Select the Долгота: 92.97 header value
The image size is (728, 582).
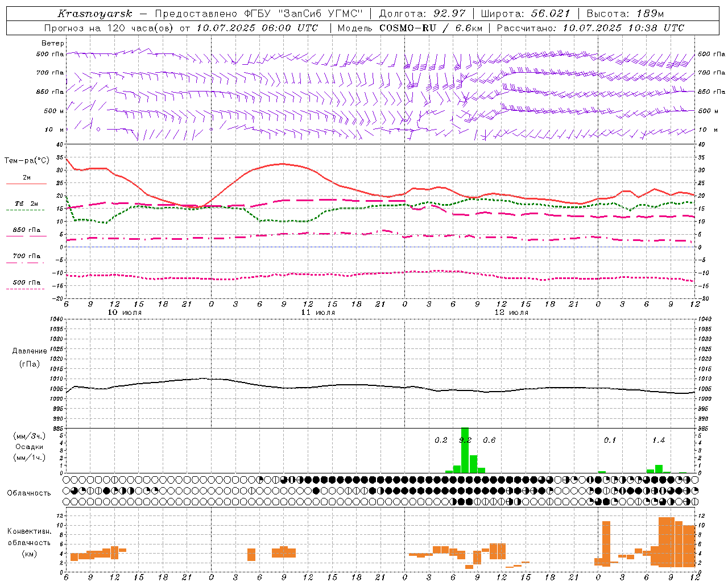(x=422, y=14)
